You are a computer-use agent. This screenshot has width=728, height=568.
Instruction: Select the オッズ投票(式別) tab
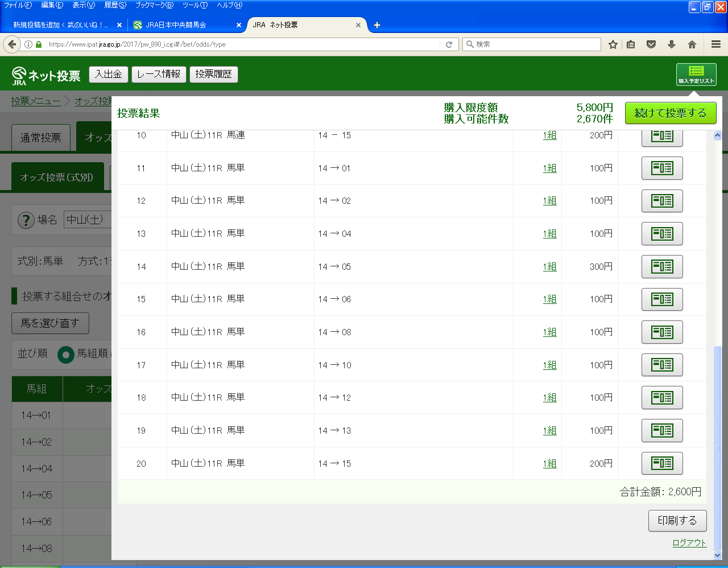pos(57,177)
